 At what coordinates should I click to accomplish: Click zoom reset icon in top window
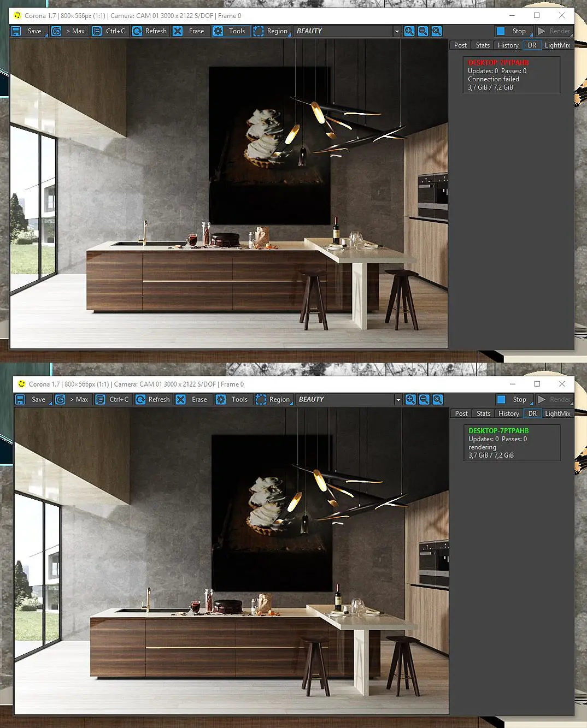click(437, 31)
